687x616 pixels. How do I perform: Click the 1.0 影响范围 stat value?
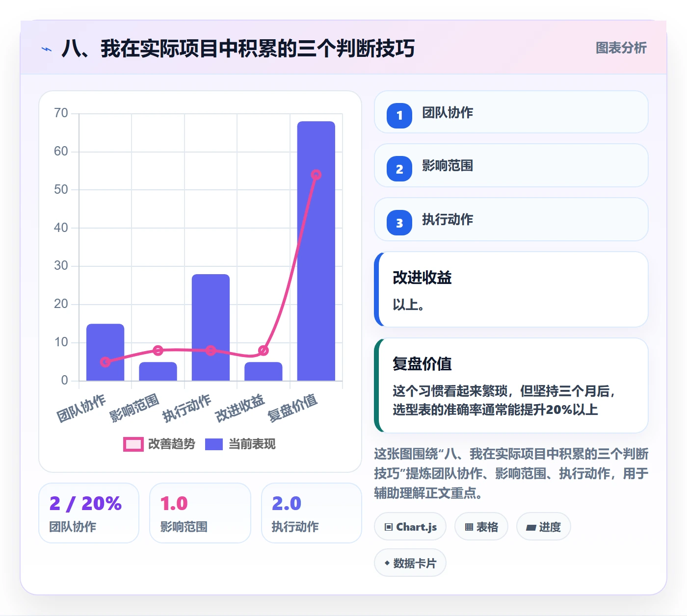[x=174, y=503]
